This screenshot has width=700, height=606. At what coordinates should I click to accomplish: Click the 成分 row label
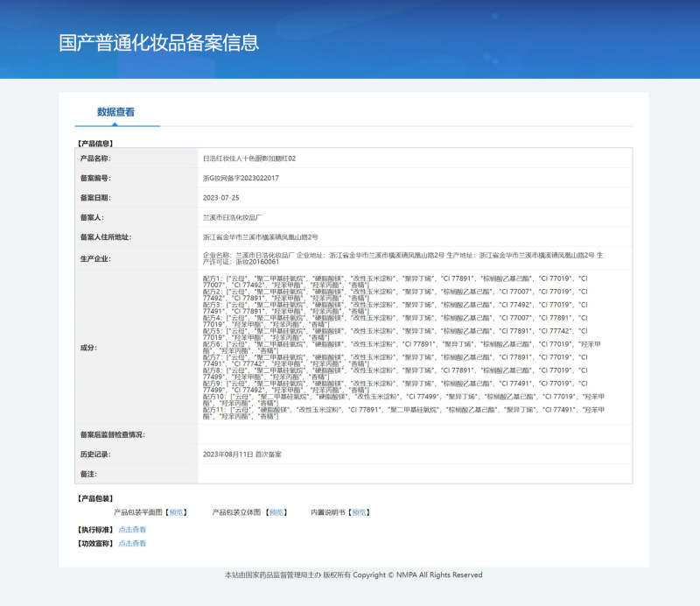pos(88,348)
